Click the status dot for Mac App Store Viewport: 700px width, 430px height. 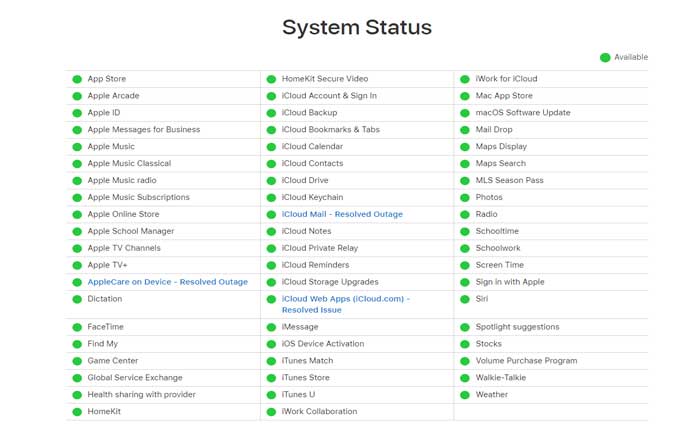click(465, 96)
